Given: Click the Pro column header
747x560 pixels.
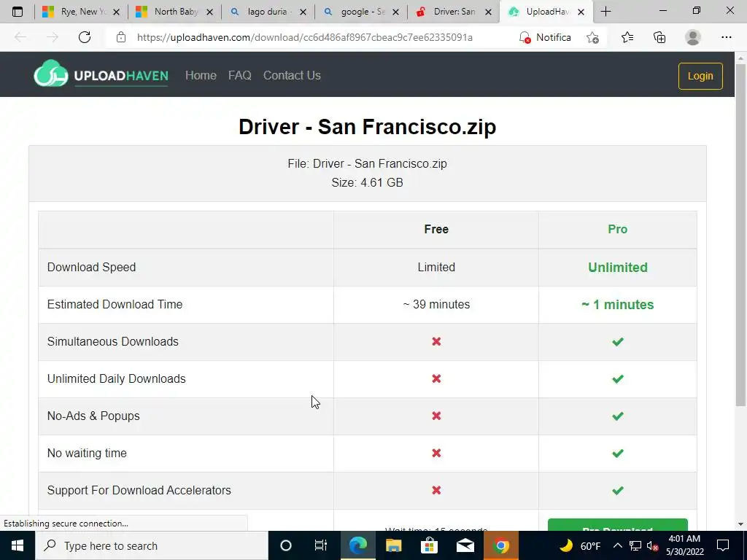Looking at the screenshot, I should [x=617, y=229].
